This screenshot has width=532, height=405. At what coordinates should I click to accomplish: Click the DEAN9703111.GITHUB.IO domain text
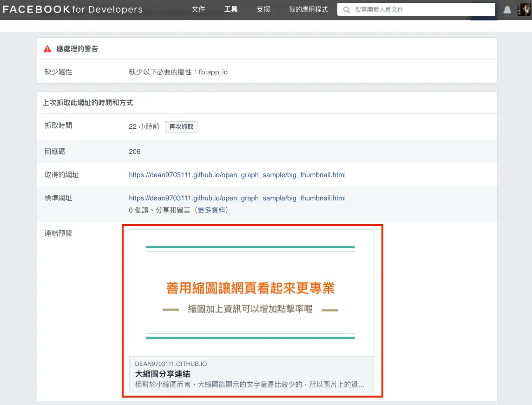point(171,364)
